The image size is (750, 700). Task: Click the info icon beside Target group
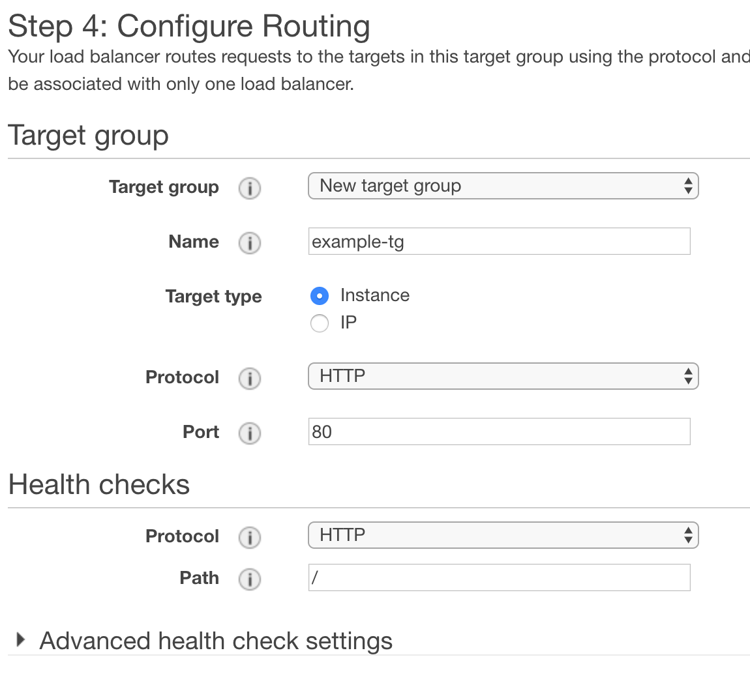pos(250,188)
